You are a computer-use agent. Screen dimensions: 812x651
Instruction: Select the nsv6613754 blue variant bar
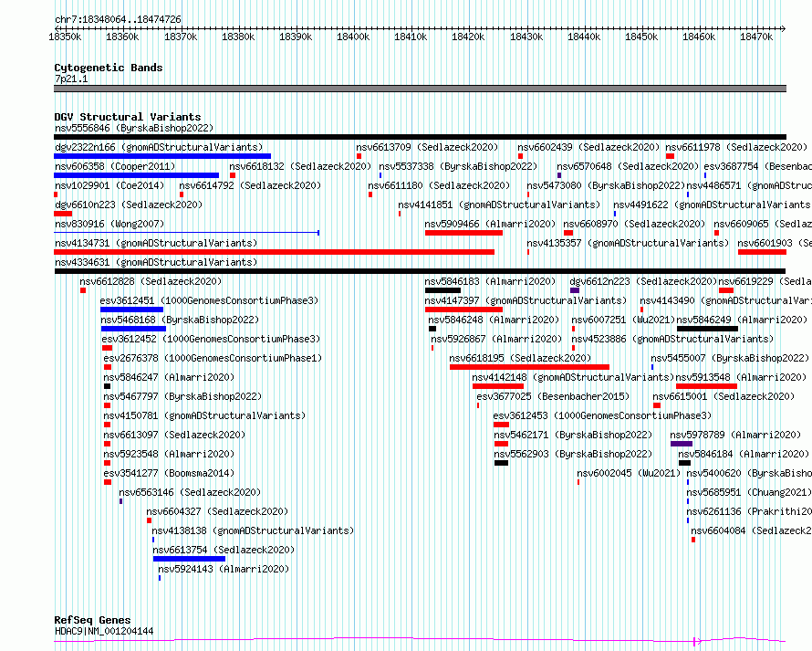[189, 559]
